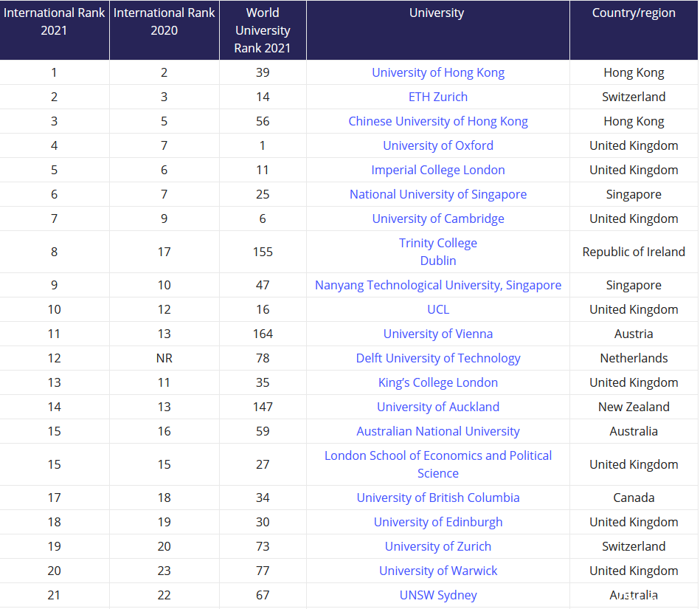
Task: Select 2021 rank '17' for University of British Columbia
Action: [x=54, y=498]
